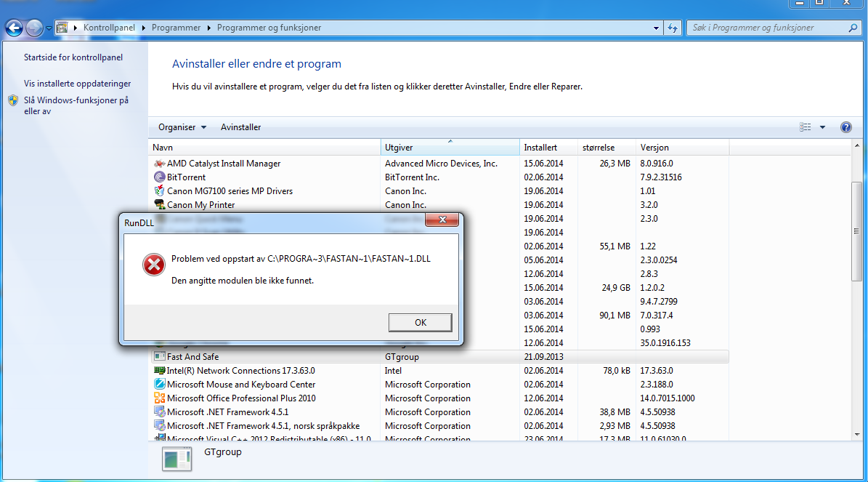Click the Microsoft Office Professional Plus 2010 icon

tap(159, 398)
